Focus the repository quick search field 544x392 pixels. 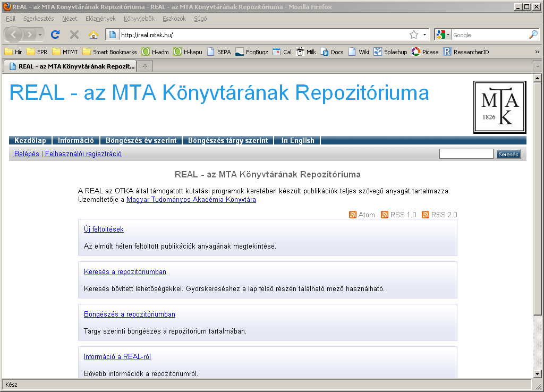[x=466, y=154]
